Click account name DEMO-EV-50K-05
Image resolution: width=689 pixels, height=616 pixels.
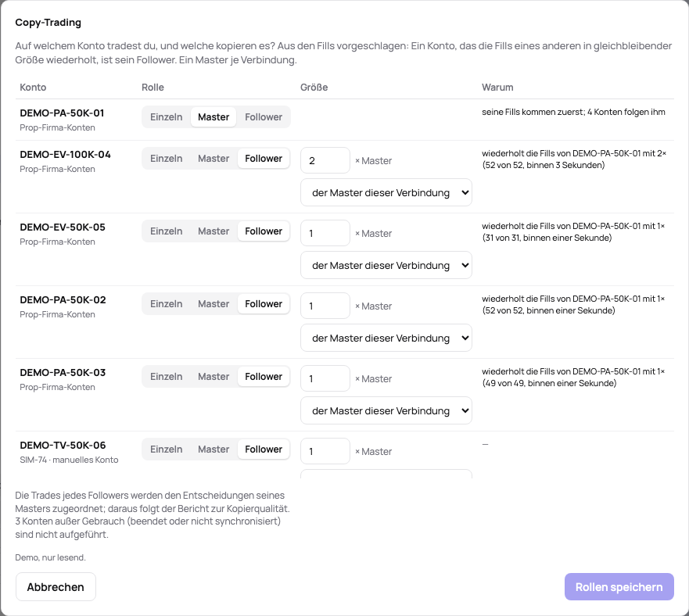point(63,227)
